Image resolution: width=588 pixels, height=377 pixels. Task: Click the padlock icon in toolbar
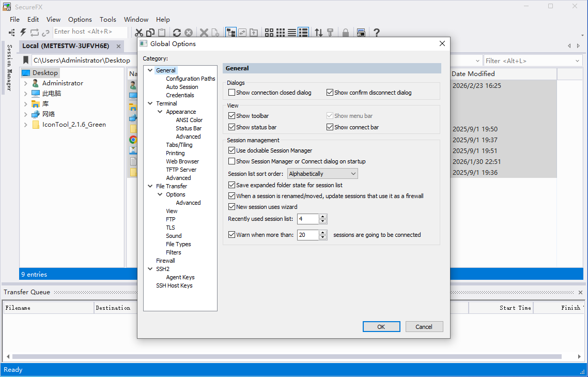point(346,33)
